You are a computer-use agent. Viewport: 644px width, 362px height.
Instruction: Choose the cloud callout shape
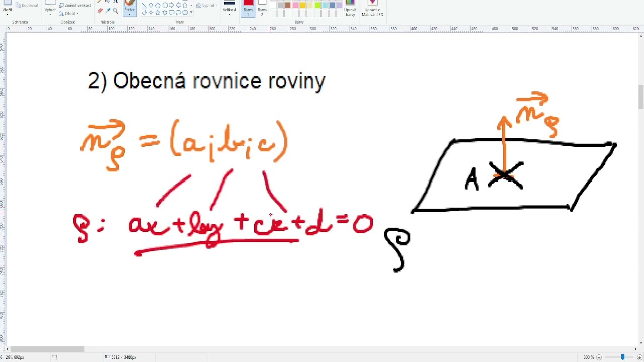pyautogui.click(x=185, y=12)
